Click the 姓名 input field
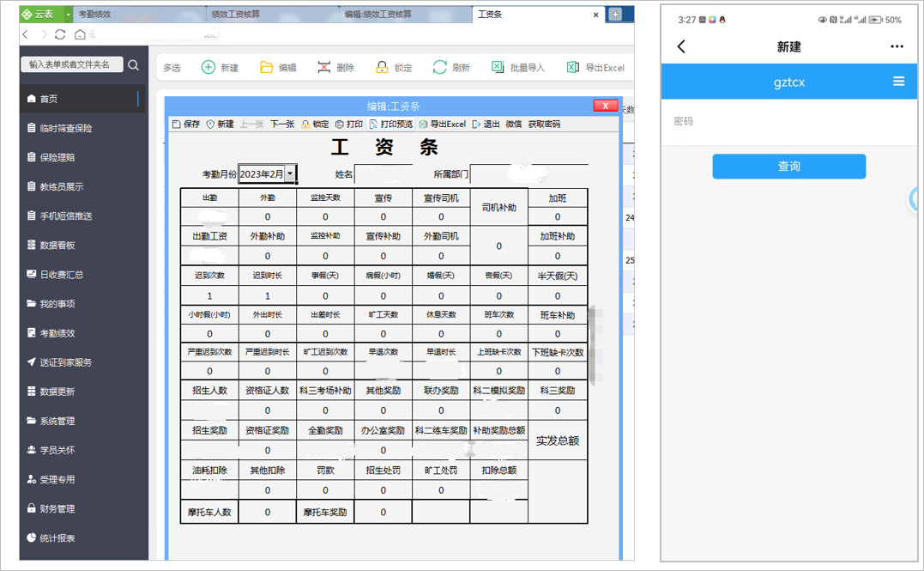The image size is (924, 571). [x=383, y=174]
